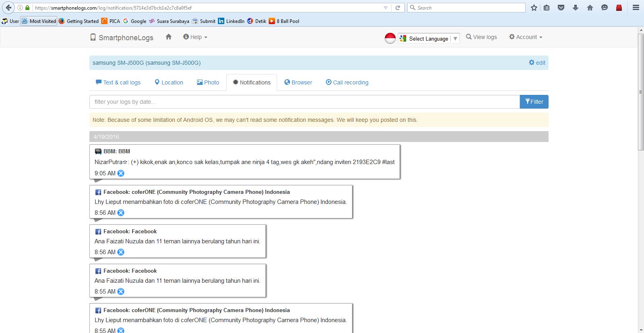Switch to Text & call logs tab
644x333 pixels.
click(118, 82)
